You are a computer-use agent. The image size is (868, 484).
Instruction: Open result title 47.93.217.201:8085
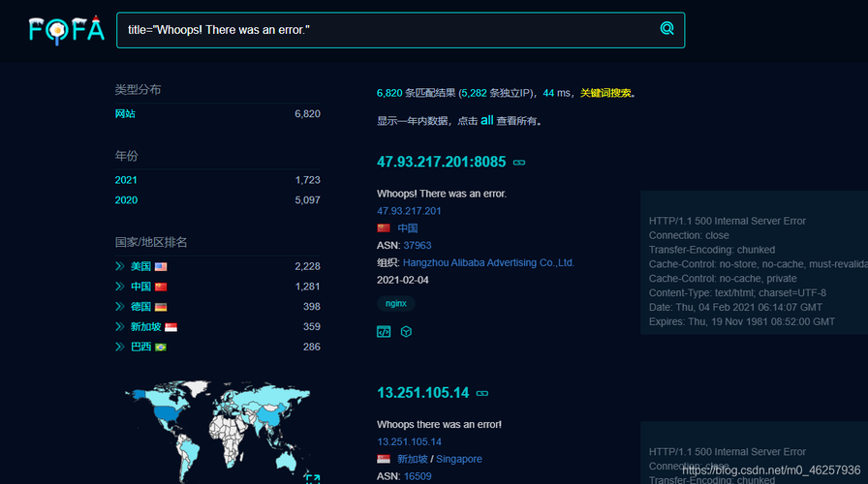click(x=441, y=162)
